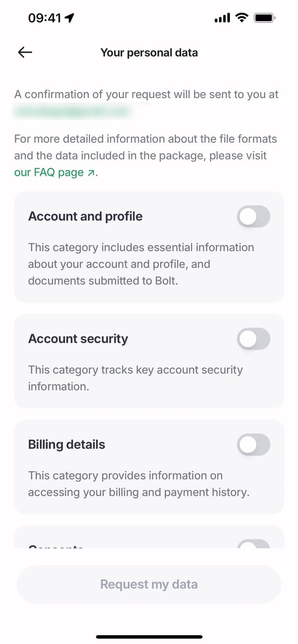Toggle the partially visible Consents switch
This screenshot has height=644, width=298.
click(254, 543)
